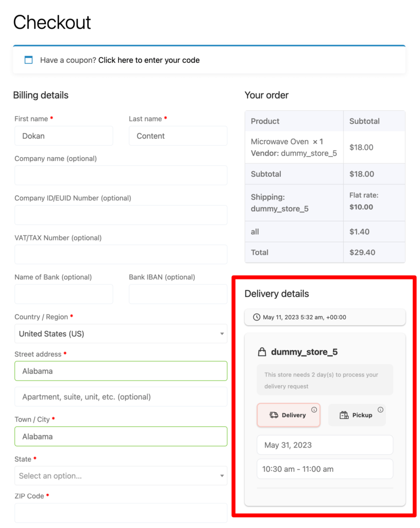
Task: Click the VAT/TAX Number field
Action: [121, 255]
